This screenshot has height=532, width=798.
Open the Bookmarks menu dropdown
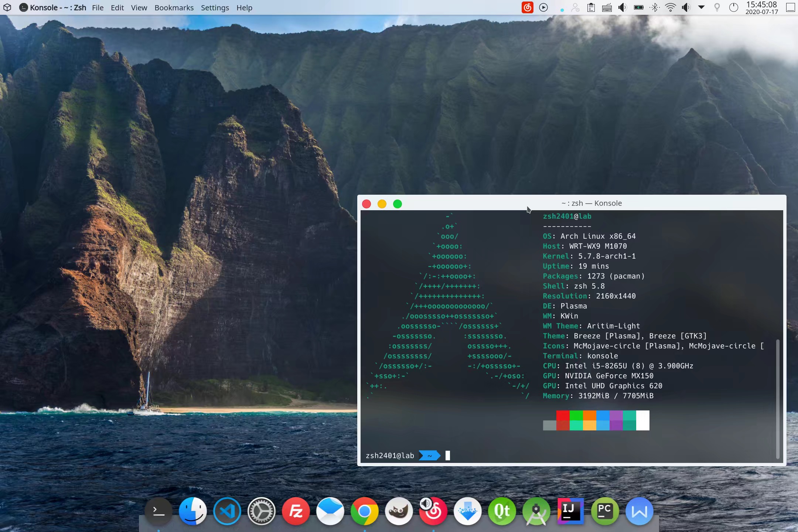click(x=174, y=8)
